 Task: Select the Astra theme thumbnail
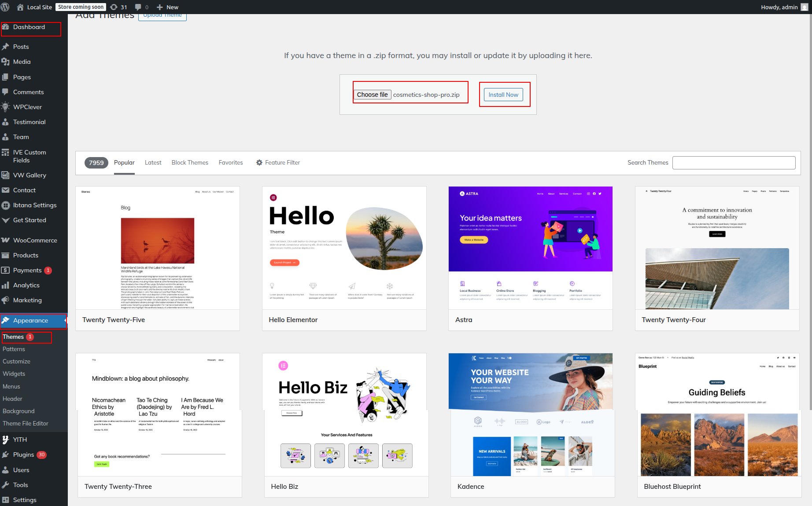pyautogui.click(x=530, y=248)
